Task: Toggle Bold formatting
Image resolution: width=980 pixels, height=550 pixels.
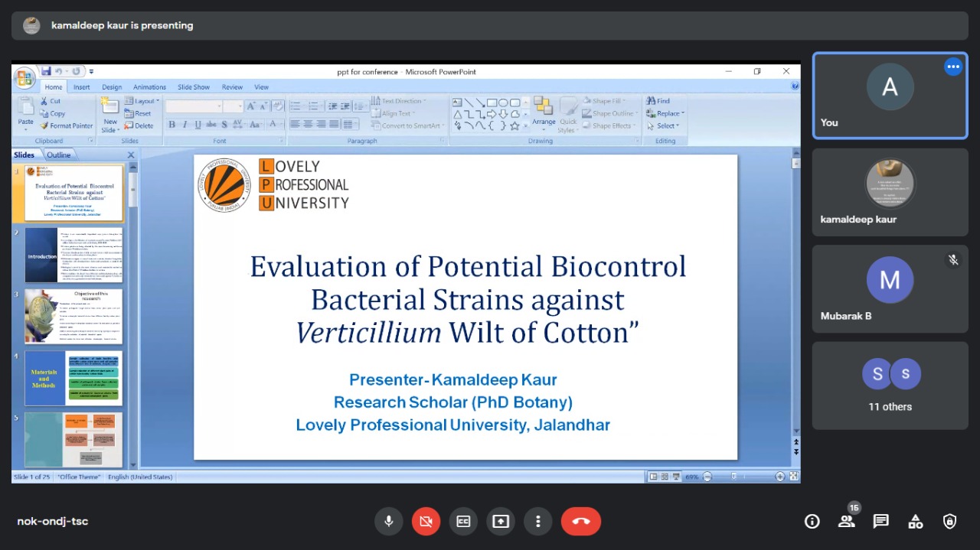Action: point(172,125)
